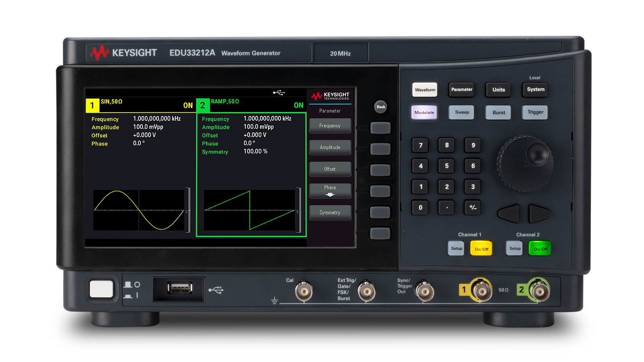
Task: Click the left arrow cursor key
Action: coord(510,213)
